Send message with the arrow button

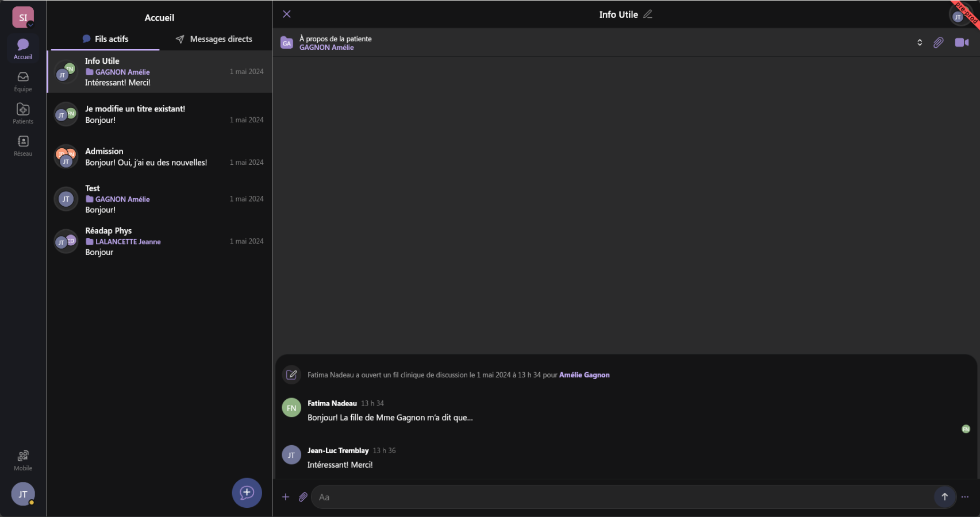pos(944,497)
